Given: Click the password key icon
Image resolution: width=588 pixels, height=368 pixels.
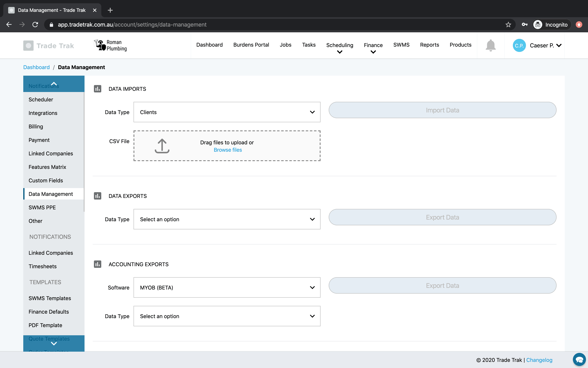Looking at the screenshot, I should coord(525,25).
